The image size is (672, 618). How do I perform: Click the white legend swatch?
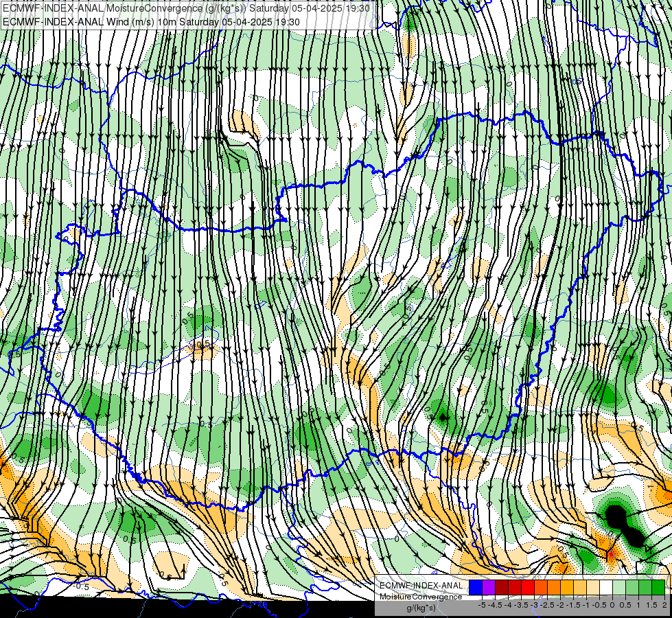tap(606, 588)
